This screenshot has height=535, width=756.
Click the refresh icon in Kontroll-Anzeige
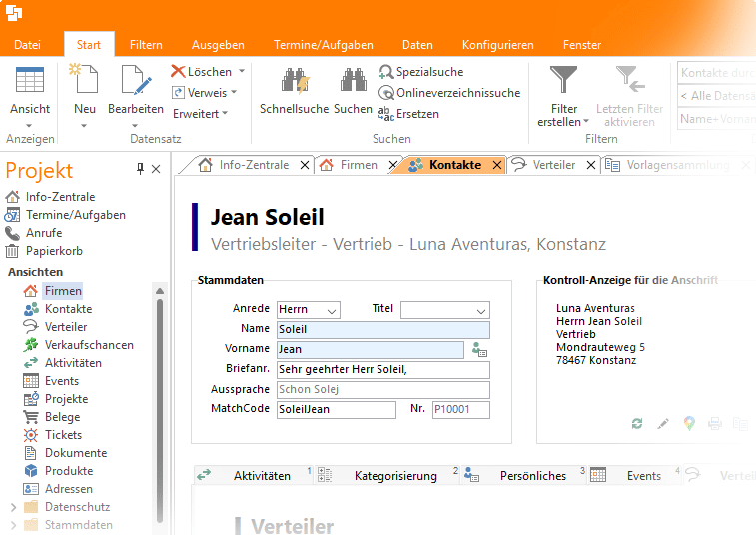pyautogui.click(x=637, y=424)
